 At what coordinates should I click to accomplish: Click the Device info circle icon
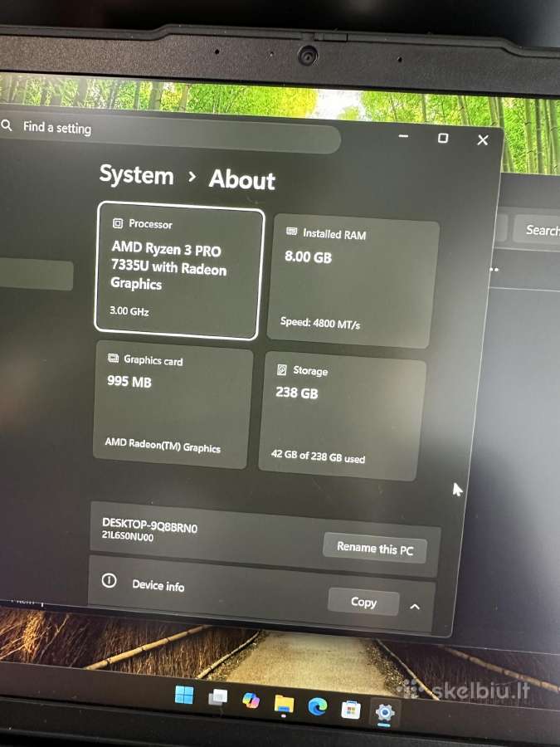[x=109, y=580]
